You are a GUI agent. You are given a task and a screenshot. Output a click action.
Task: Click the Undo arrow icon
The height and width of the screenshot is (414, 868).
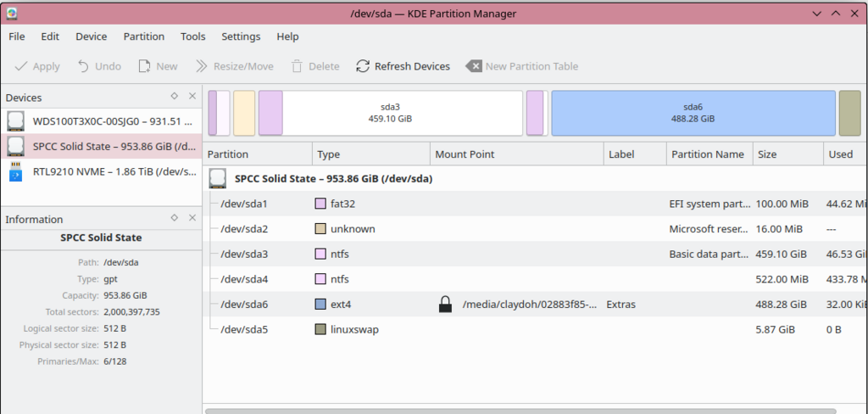pyautogui.click(x=83, y=66)
